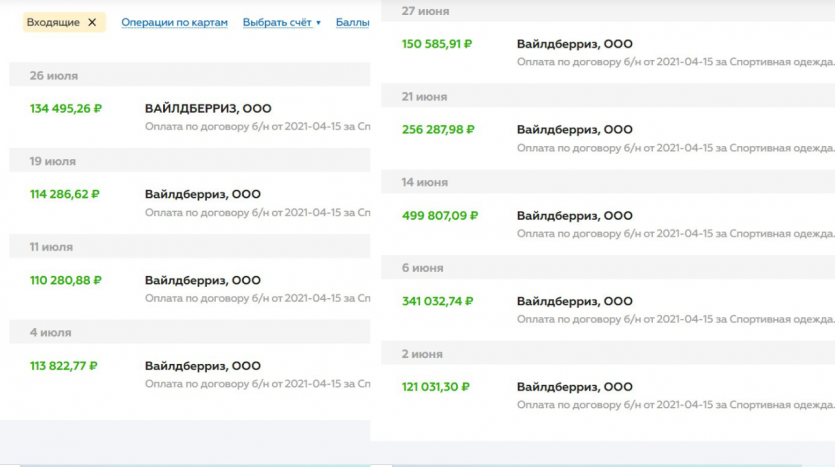The height and width of the screenshot is (467, 835).
Task: Open the 114 286,62 ₽ transaction amount
Action: point(64,195)
